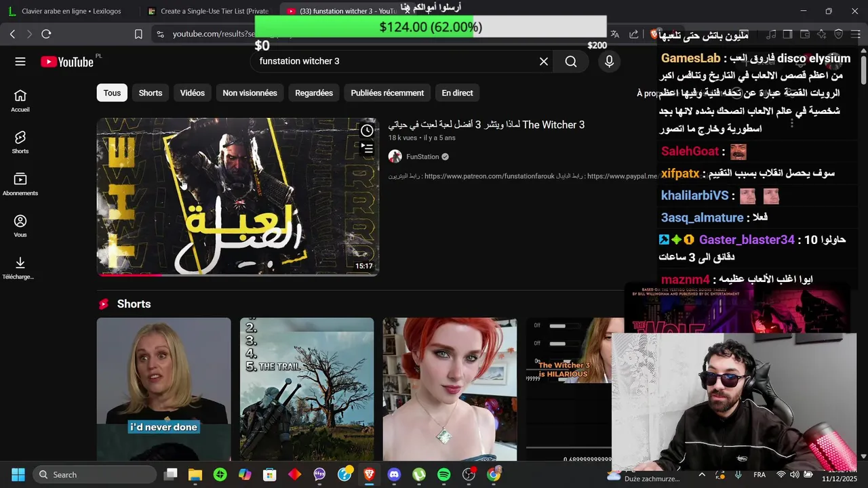The width and height of the screenshot is (868, 488).
Task: Open the page translate icon
Action: (615, 34)
